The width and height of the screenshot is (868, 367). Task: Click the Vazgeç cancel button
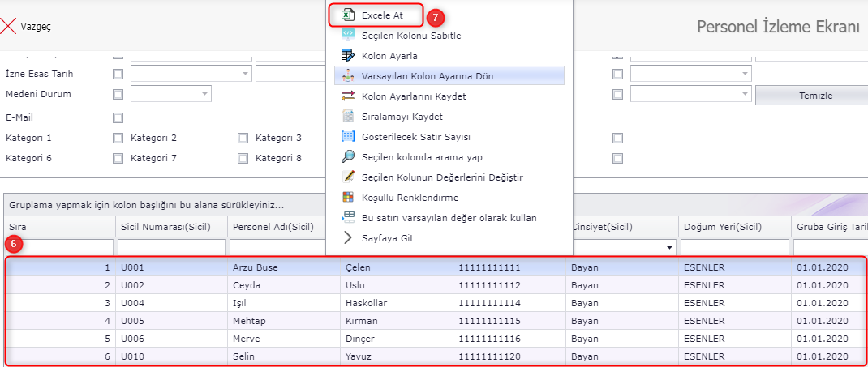[x=26, y=26]
